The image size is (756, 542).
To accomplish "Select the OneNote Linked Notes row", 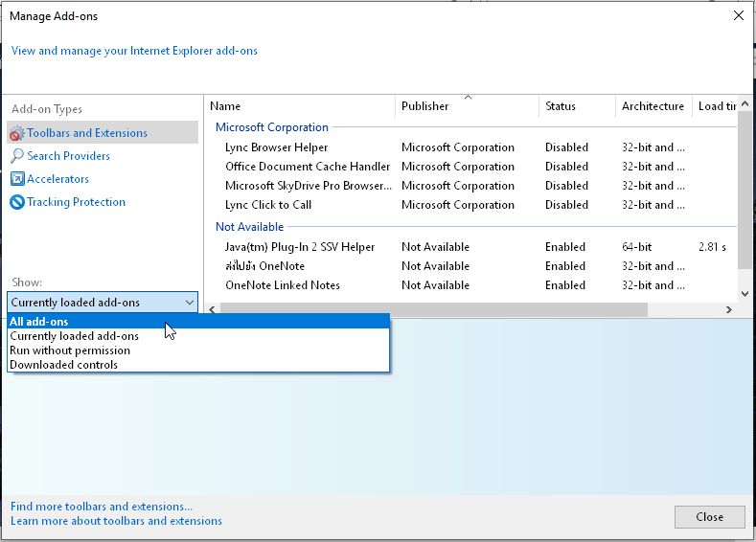I will pos(471,285).
